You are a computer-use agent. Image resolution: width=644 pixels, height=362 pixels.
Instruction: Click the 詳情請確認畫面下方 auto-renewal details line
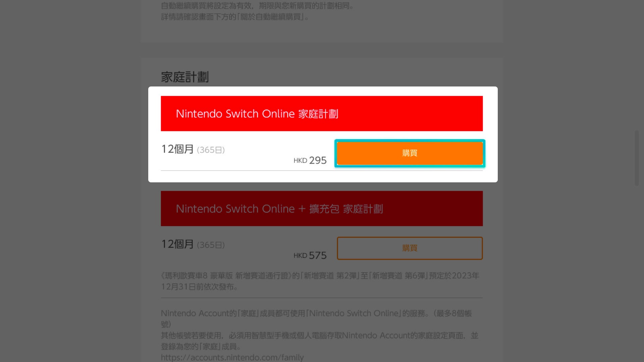tap(235, 17)
